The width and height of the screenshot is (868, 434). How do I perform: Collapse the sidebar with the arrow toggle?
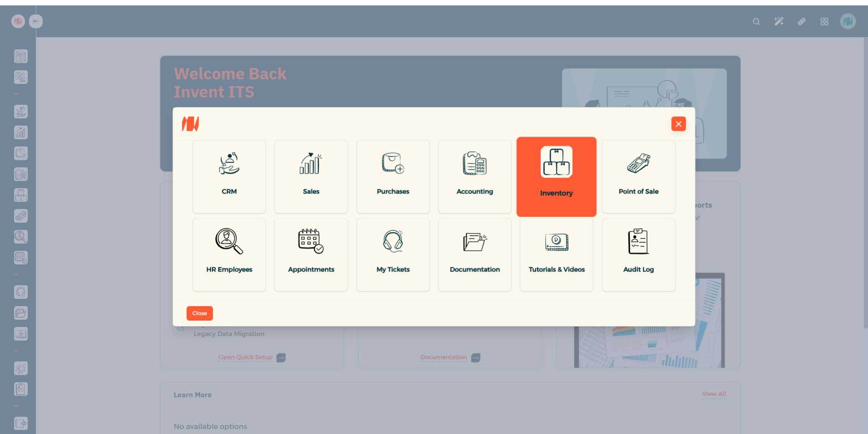[x=36, y=21]
